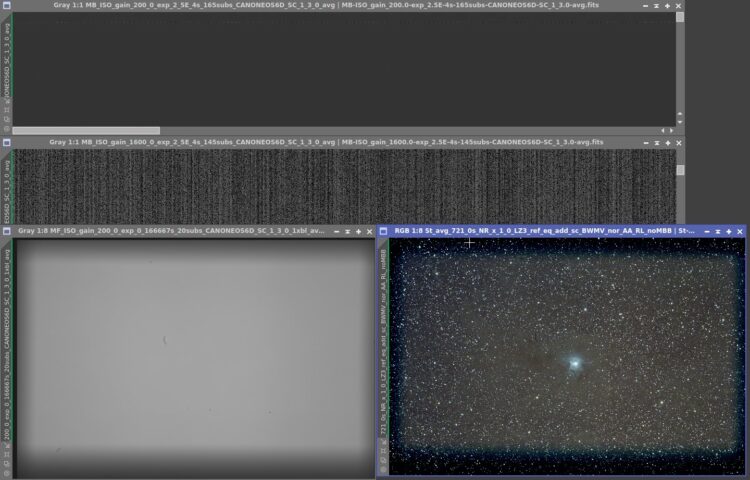Click the window icon of the MF_ISO_gain_200 flat window
Image resolution: width=750 pixels, height=480 pixels.
(x=7, y=231)
